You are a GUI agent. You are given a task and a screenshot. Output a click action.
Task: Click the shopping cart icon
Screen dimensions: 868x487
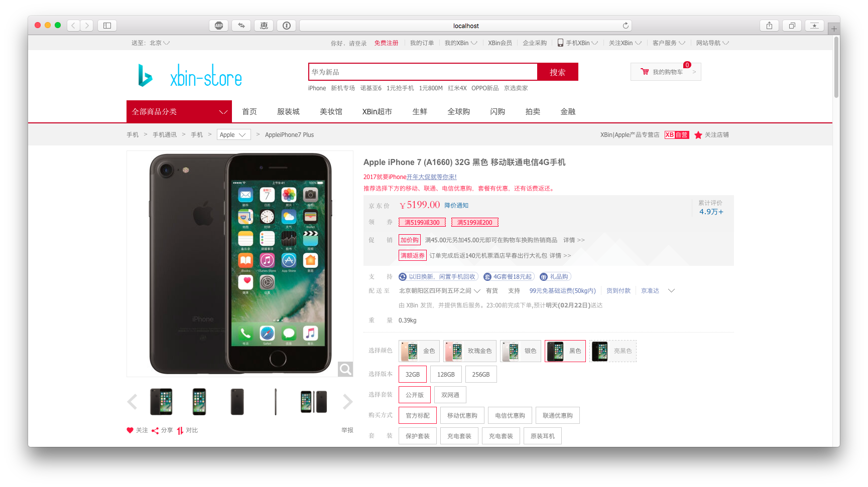[x=645, y=72]
